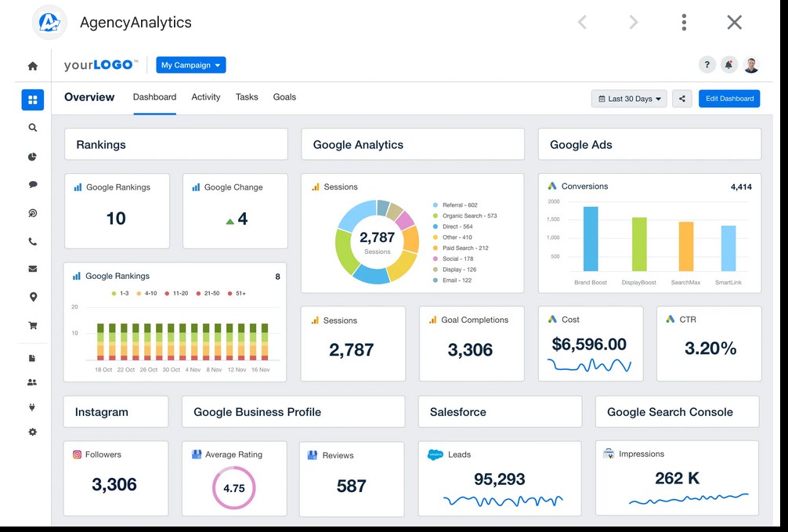The width and height of the screenshot is (788, 532).
Task: Click the Organic Search - 573 legend entry
Action: pyautogui.click(x=464, y=215)
